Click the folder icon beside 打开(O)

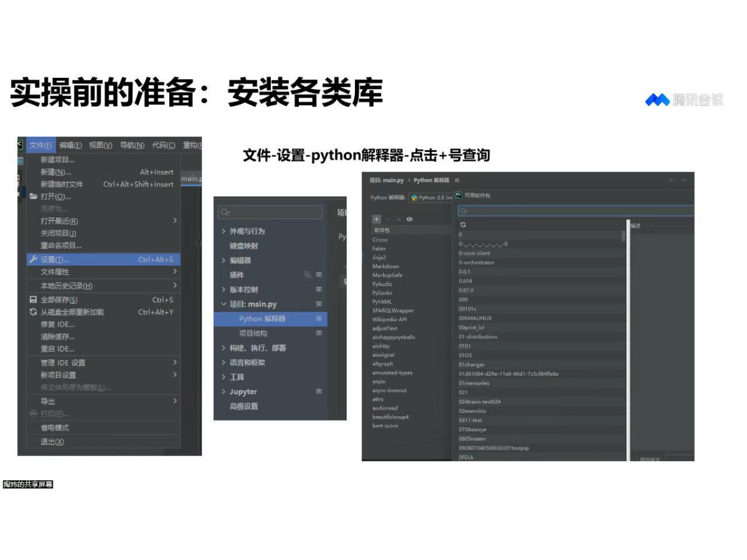(34, 197)
